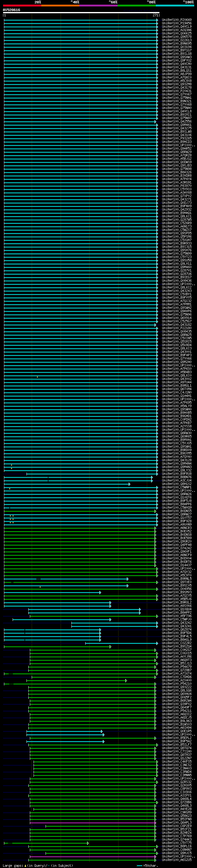Open hit UniRef100_P19456

[x=177, y=23]
